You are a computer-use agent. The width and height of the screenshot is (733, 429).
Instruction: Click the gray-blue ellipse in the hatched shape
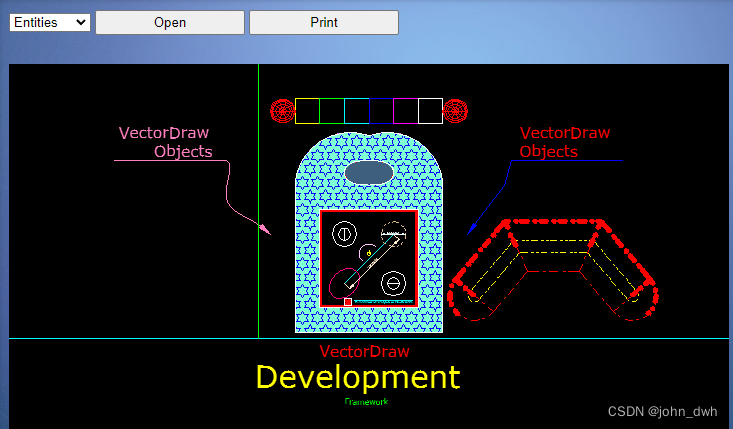coord(369,173)
